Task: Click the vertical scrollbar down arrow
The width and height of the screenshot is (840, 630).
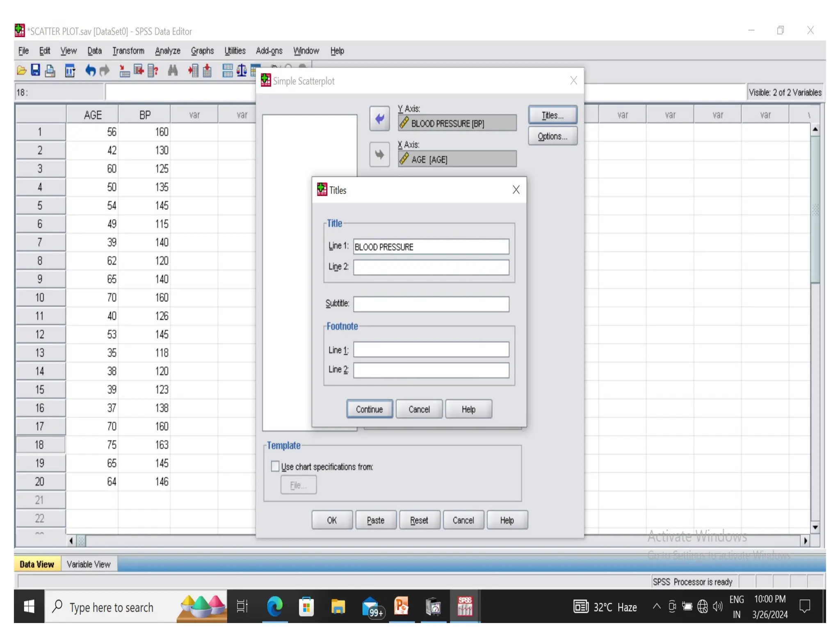Action: pyautogui.click(x=815, y=527)
